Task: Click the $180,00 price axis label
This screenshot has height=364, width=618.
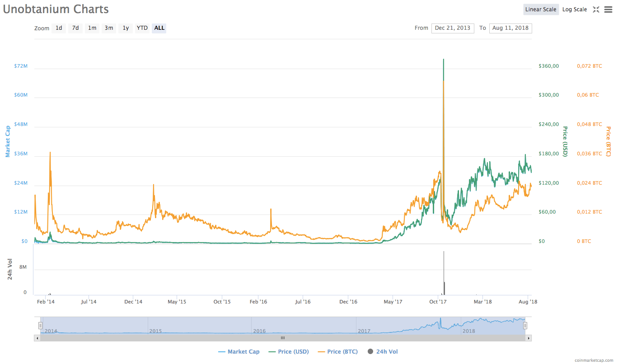Action: click(549, 154)
